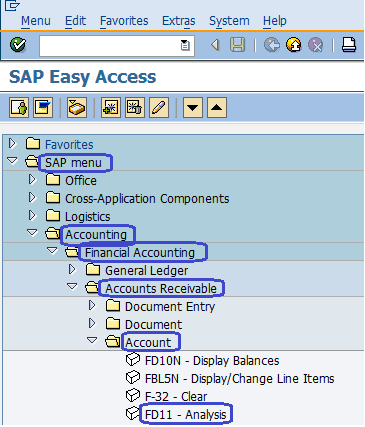This screenshot has height=427, width=365.
Task: Open the System menu
Action: tap(229, 21)
